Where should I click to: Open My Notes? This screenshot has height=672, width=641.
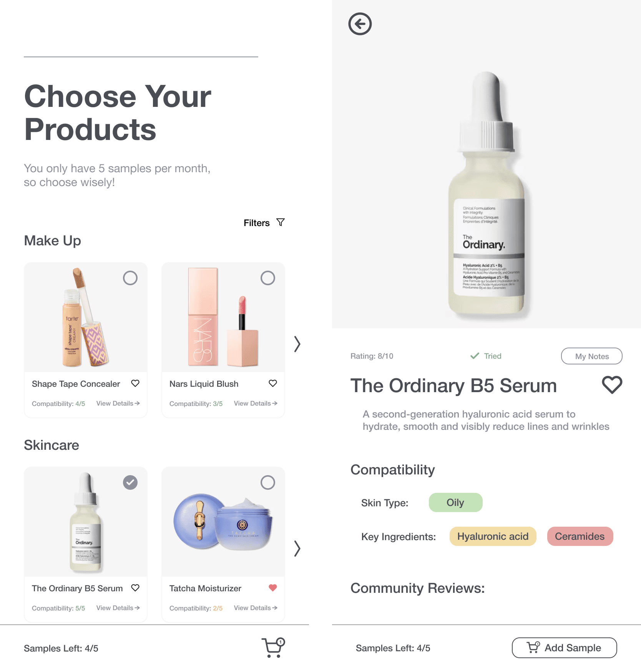click(x=592, y=356)
